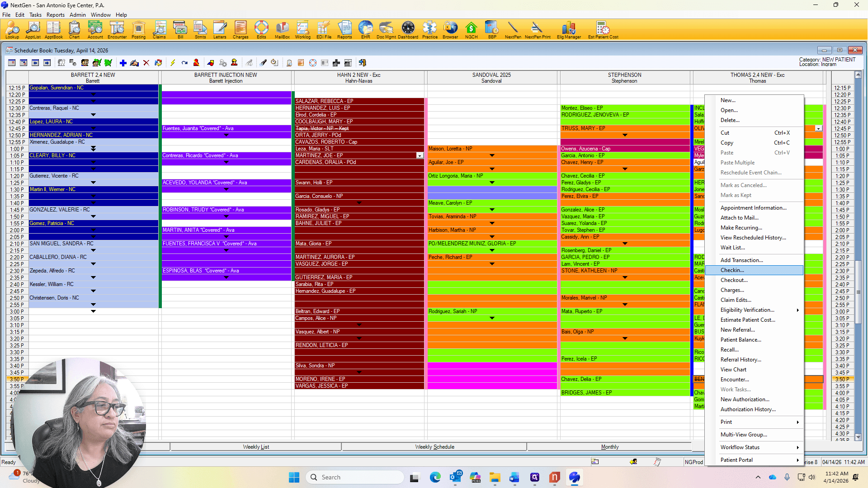Viewport: 868px width, 488px height.
Task: Open the MailBox toolbar icon
Action: 282,30
